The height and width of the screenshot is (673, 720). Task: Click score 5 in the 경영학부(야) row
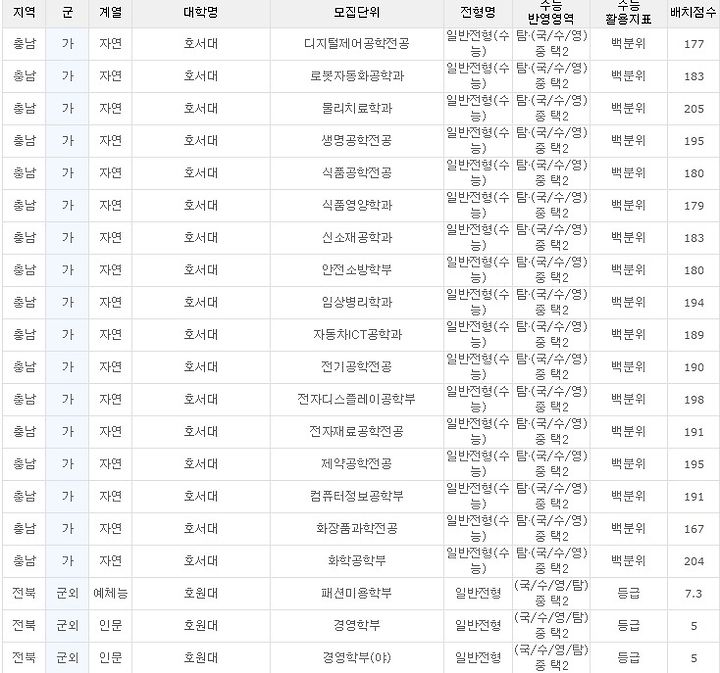coord(693,658)
